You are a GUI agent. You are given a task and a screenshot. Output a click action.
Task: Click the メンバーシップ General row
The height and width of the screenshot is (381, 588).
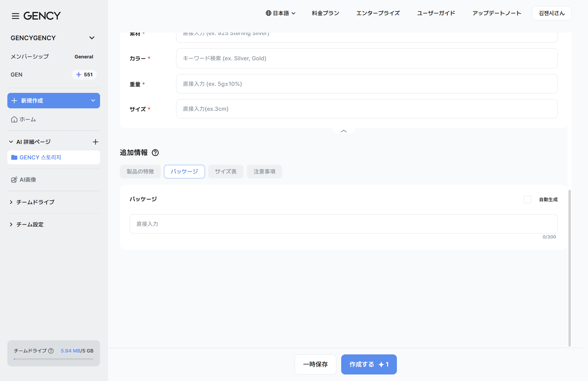(52, 56)
